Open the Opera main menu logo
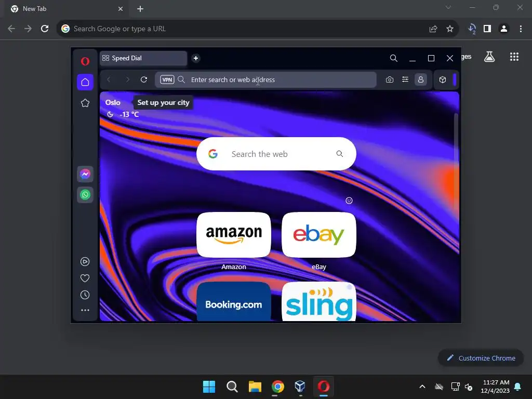532x399 pixels. coord(85,61)
